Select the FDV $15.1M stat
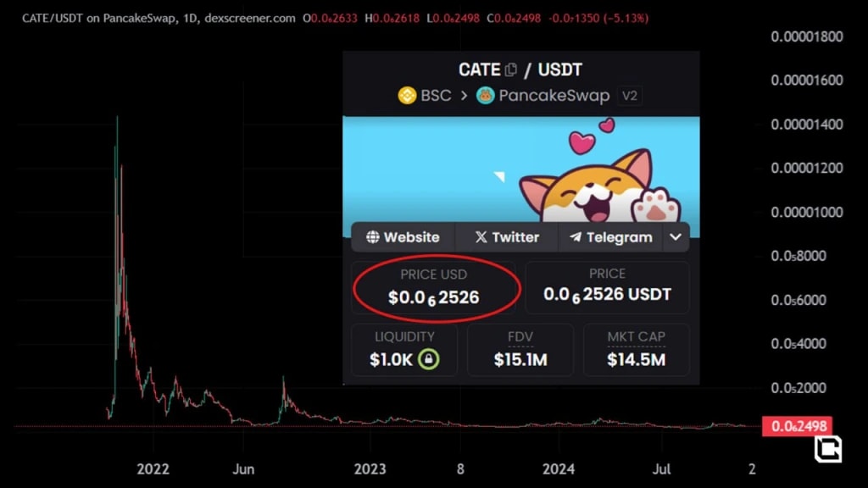The width and height of the screenshot is (868, 488). [x=520, y=350]
